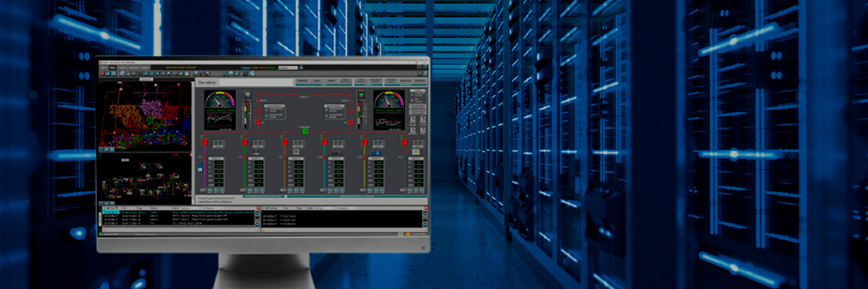Open the first tab left of Map
The width and height of the screenshot is (868, 289).
point(104,67)
